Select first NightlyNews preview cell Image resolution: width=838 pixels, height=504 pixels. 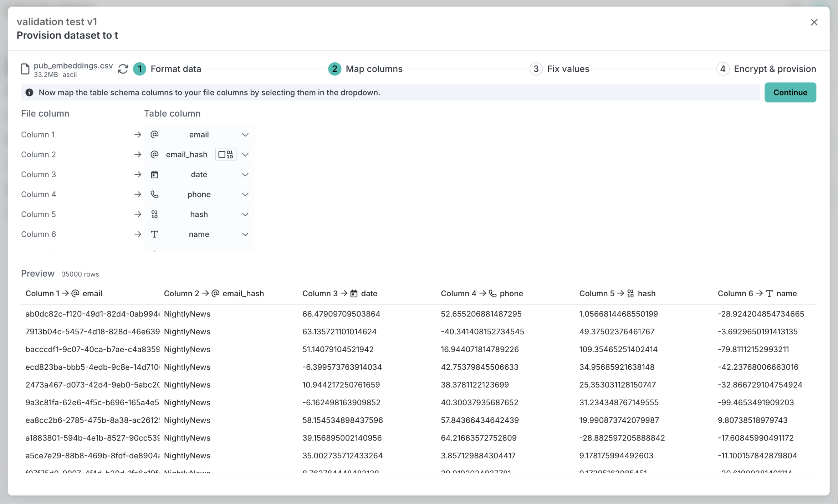187,314
